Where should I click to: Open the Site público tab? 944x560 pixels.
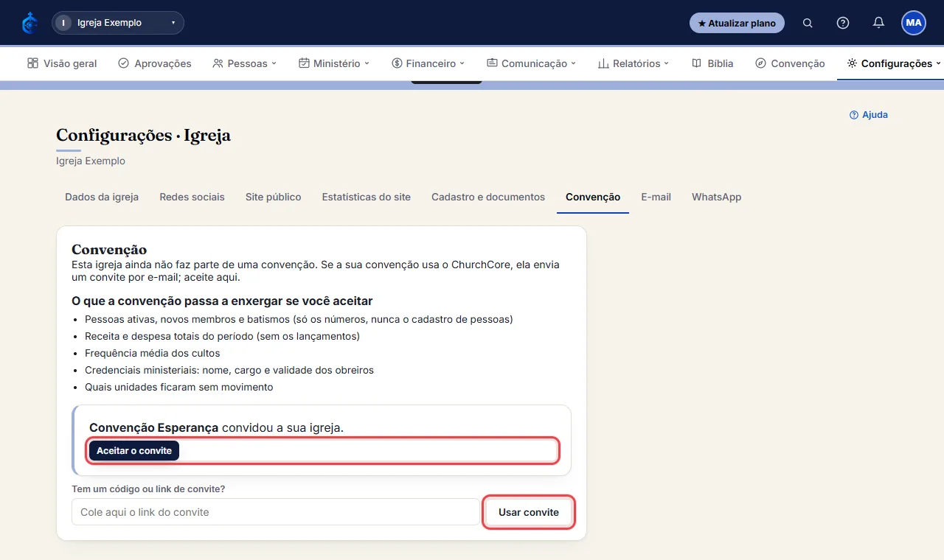click(273, 197)
